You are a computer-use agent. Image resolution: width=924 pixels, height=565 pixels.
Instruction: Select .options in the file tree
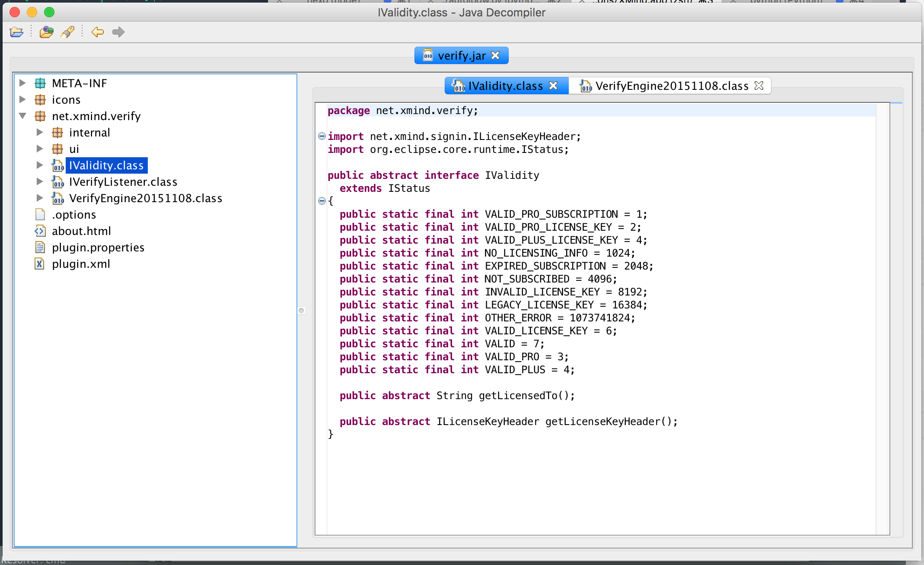click(74, 215)
